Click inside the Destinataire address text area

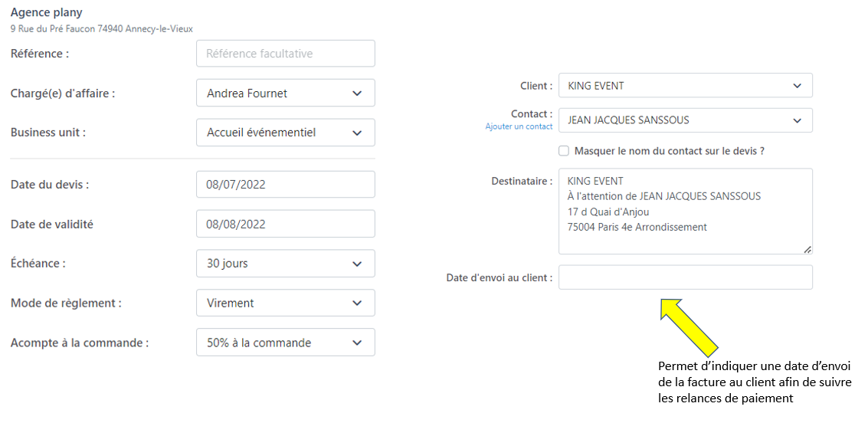click(685, 211)
